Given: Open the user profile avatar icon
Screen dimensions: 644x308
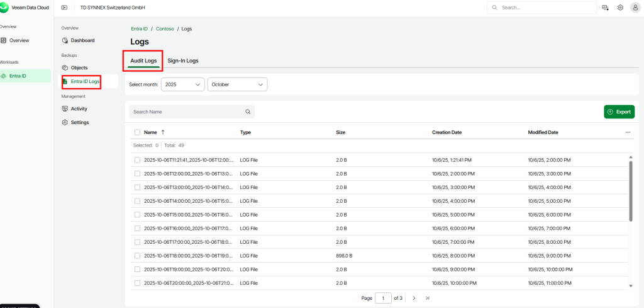Looking at the screenshot, I should 634,8.
